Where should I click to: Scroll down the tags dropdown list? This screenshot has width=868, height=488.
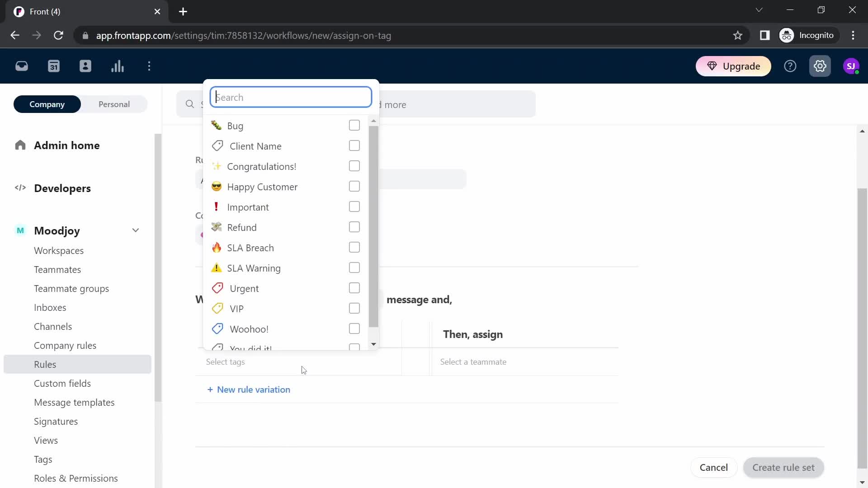click(375, 346)
